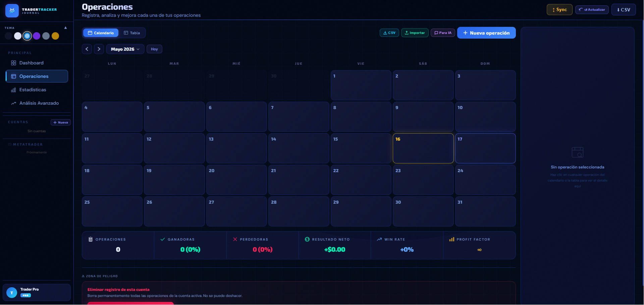Click the Ganadoras checkmark icon

163,239
